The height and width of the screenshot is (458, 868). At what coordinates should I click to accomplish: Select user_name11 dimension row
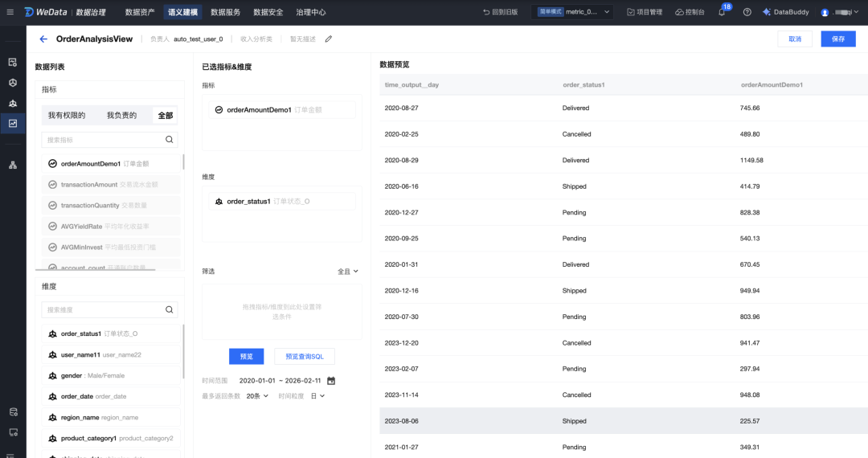point(111,354)
